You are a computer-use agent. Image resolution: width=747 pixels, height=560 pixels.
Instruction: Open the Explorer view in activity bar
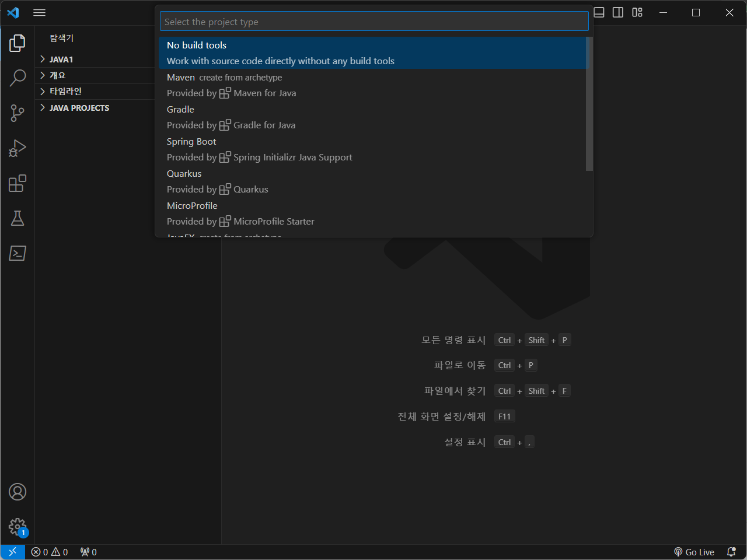click(x=18, y=43)
